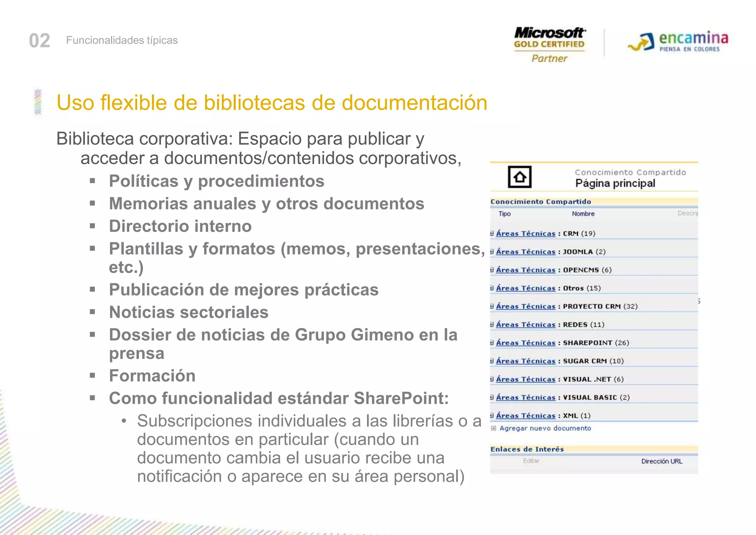Click the Editar column header

click(x=531, y=461)
